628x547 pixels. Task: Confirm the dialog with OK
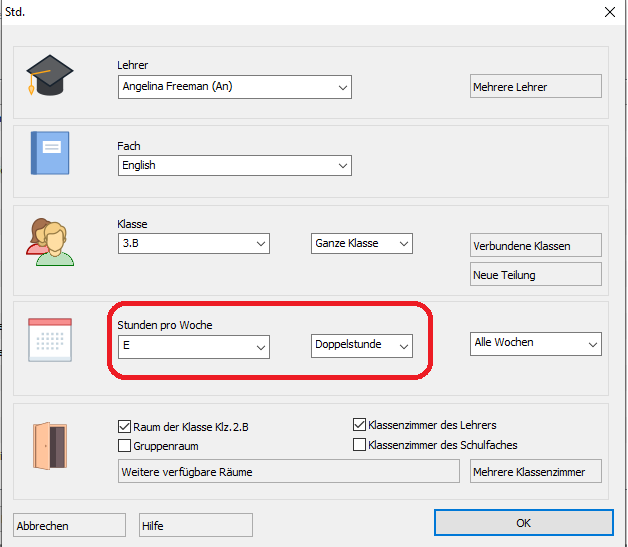point(523,523)
